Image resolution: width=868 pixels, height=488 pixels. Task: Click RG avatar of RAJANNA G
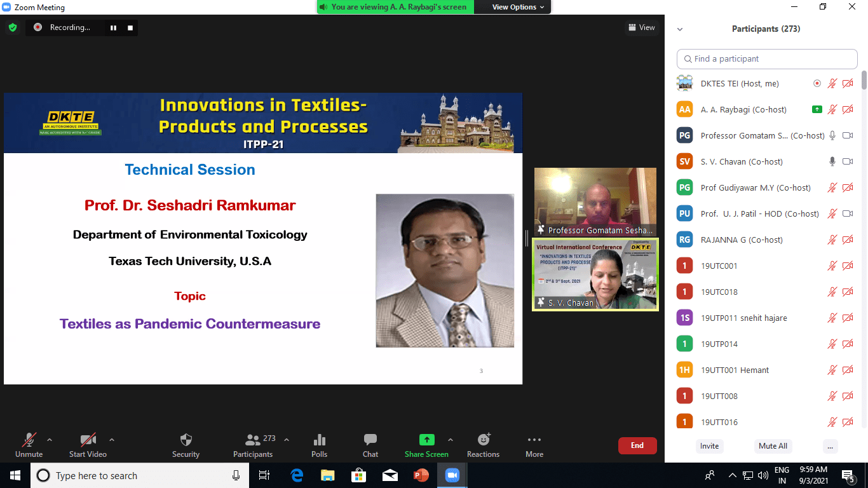[684, 240]
